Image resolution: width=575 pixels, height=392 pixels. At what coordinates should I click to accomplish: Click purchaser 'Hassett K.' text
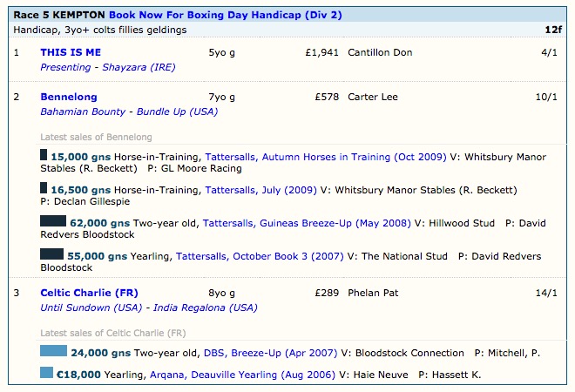pos(457,375)
